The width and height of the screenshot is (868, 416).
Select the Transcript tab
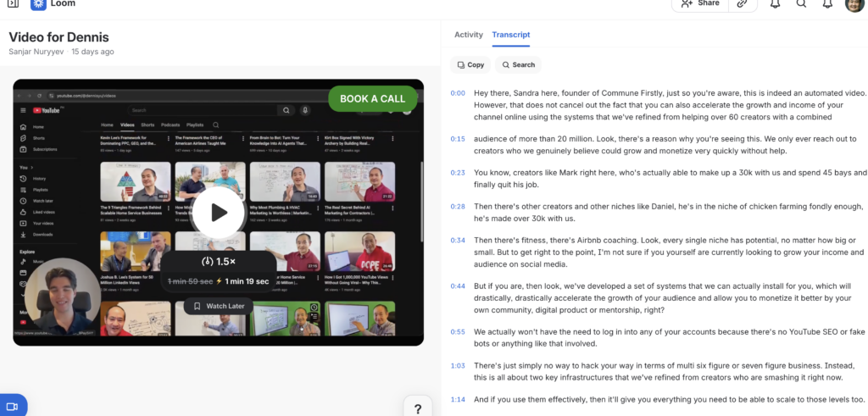[511, 35]
